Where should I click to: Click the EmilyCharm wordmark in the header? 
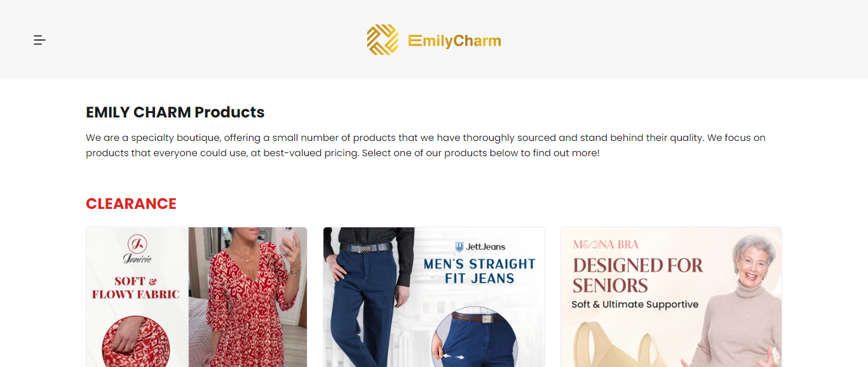(455, 39)
